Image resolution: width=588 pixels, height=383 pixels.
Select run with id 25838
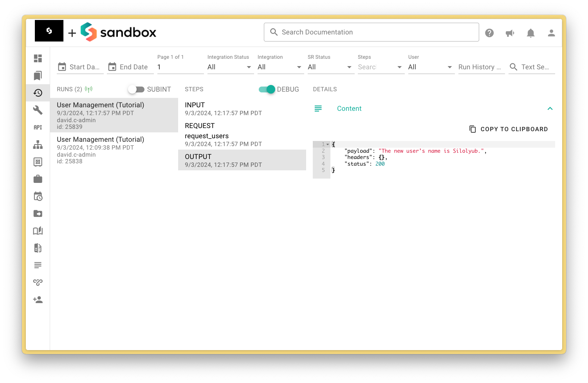(114, 150)
